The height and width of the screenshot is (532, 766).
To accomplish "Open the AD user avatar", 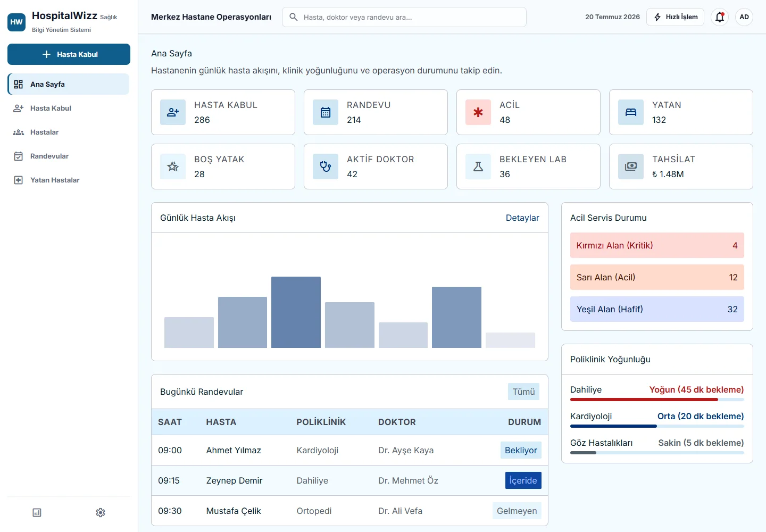I will coord(744,17).
